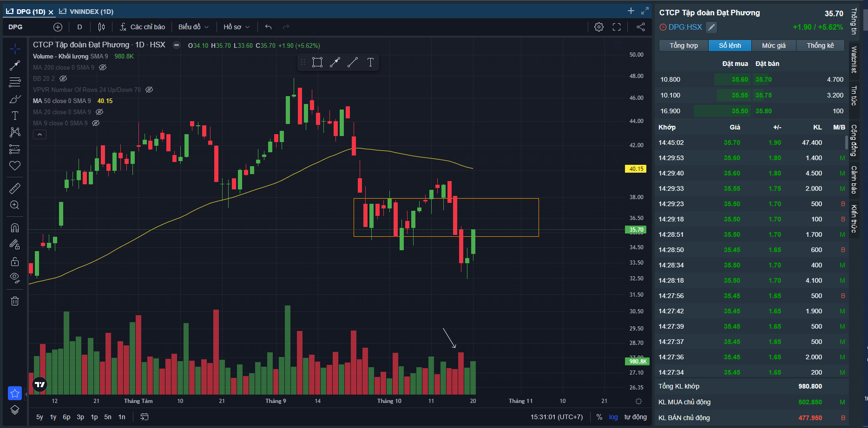
Task: Toggle visibility of MA 9 indicator
Action: coord(96,123)
